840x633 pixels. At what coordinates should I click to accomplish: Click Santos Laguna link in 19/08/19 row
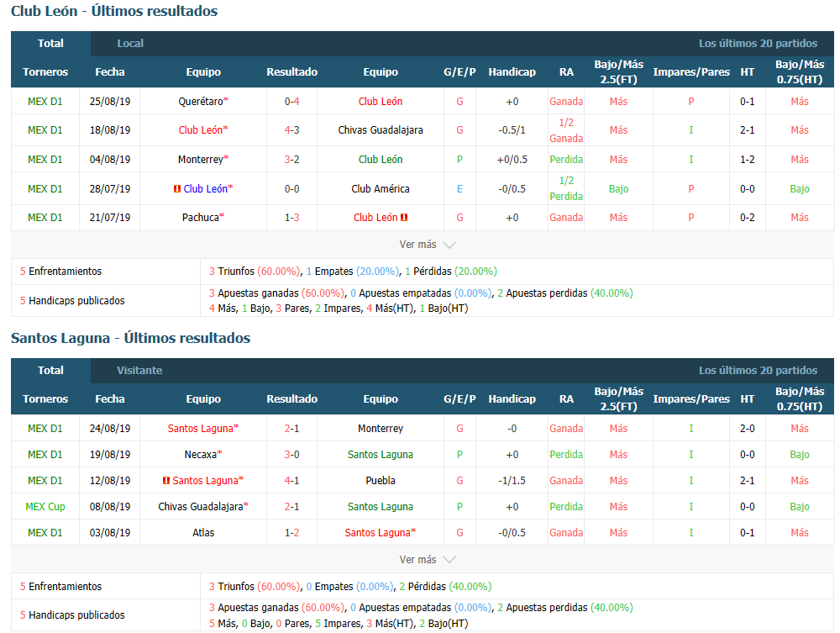(381, 455)
